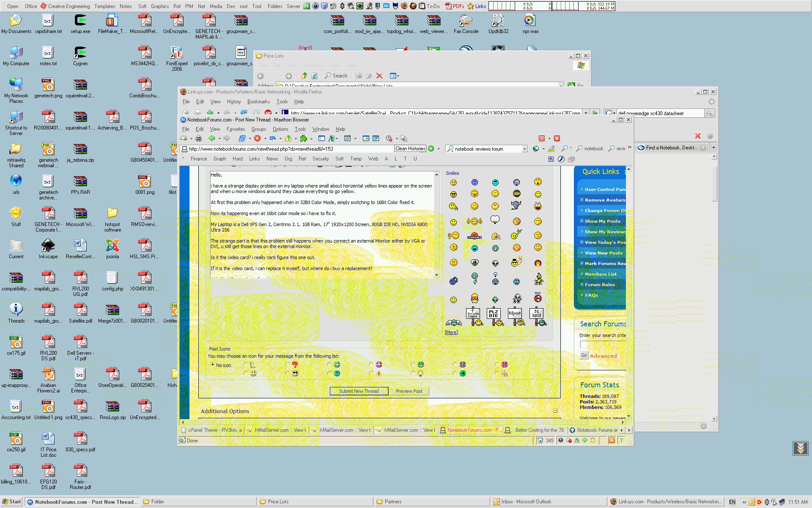Expand the Firefox URL bar dropdown
This screenshot has width=812, height=508.
click(x=586, y=113)
